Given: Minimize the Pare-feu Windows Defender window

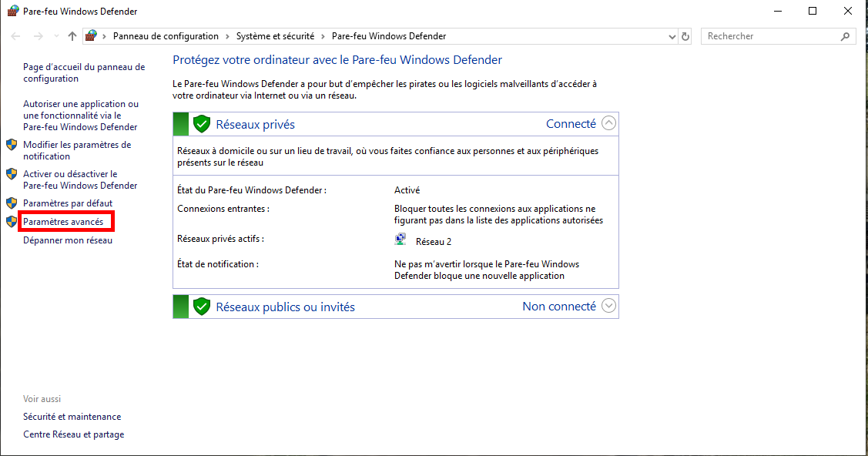Looking at the screenshot, I should pos(778,11).
